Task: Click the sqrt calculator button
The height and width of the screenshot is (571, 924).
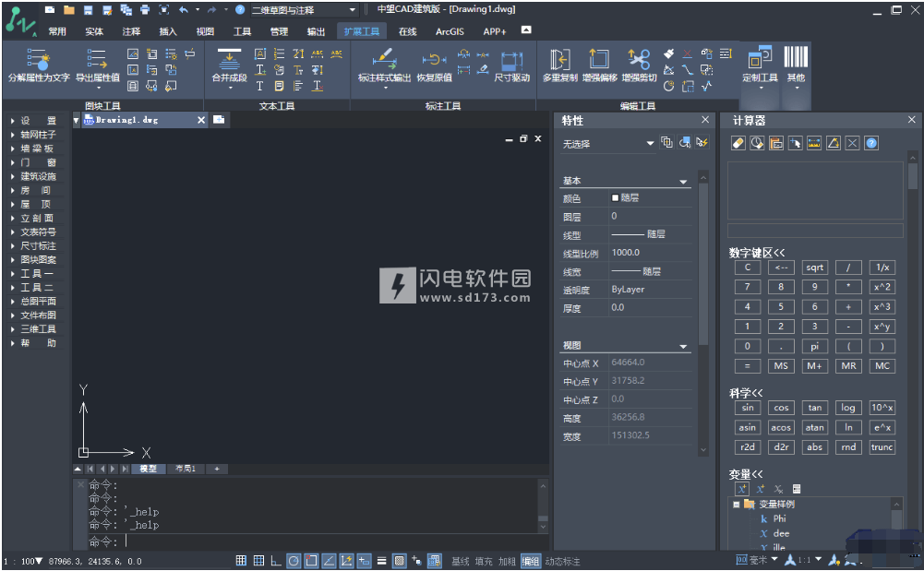Action: 814,268
